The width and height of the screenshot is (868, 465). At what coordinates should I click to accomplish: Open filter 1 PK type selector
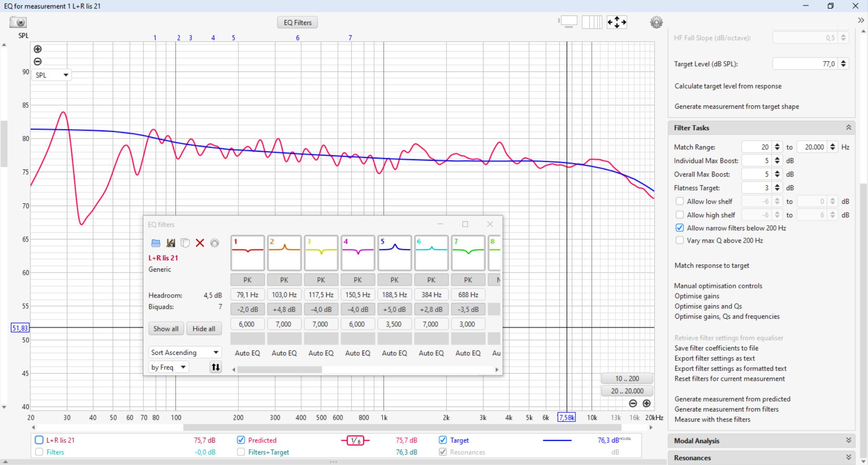(247, 280)
